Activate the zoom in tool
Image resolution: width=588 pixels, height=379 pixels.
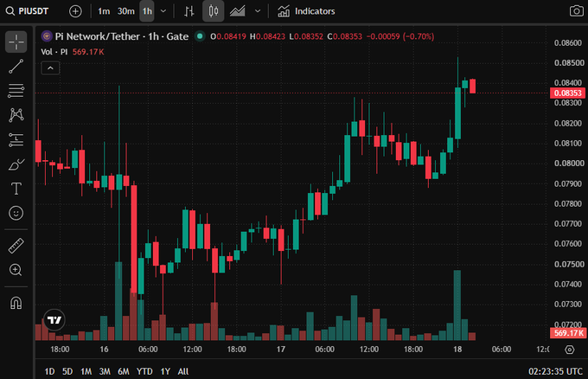point(16,270)
